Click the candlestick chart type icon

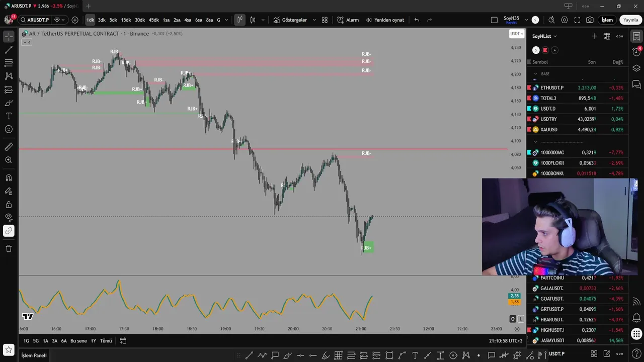pyautogui.click(x=253, y=20)
